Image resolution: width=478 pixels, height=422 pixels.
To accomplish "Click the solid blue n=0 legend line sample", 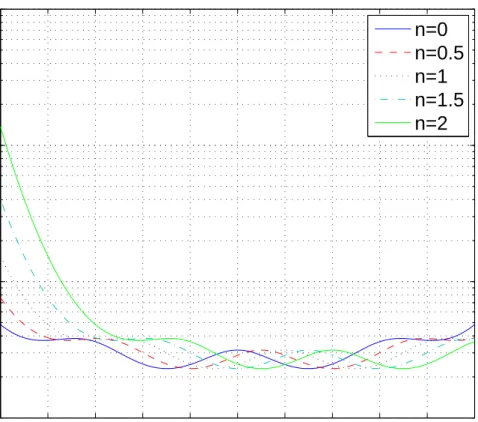I will (392, 29).
